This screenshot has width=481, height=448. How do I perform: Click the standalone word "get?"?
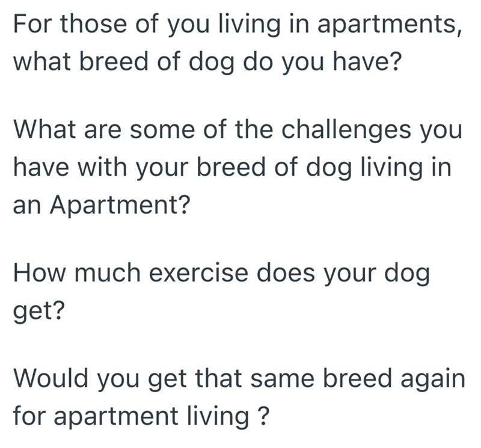tap(39, 310)
